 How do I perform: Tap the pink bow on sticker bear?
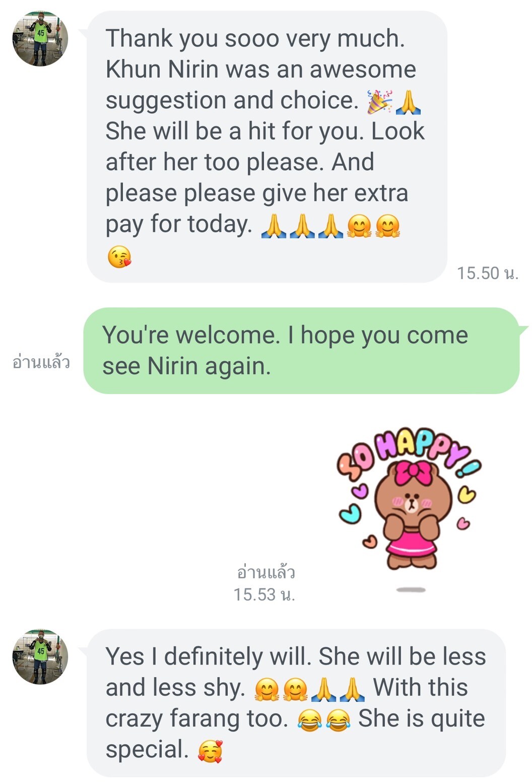(413, 472)
